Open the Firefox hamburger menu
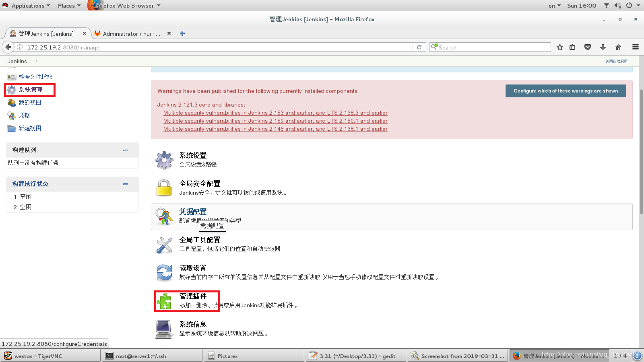 (636, 47)
